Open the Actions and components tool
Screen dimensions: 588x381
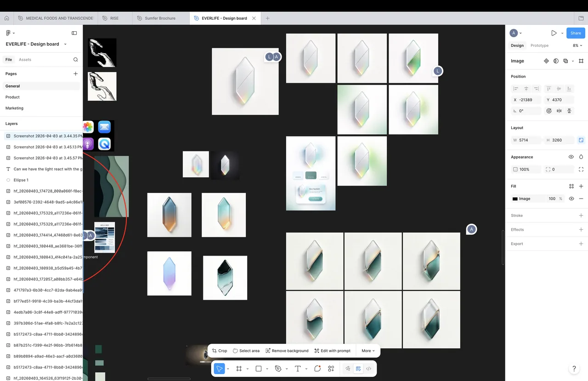click(331, 369)
